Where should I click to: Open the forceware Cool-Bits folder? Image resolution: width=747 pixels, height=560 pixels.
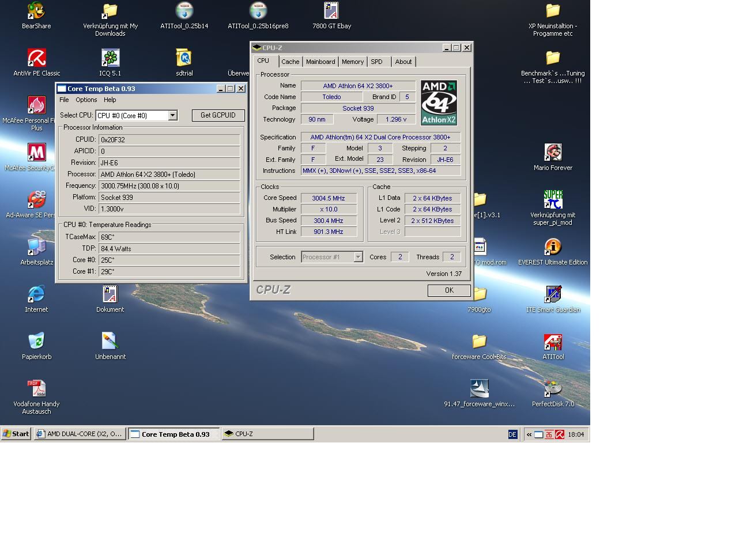479,341
